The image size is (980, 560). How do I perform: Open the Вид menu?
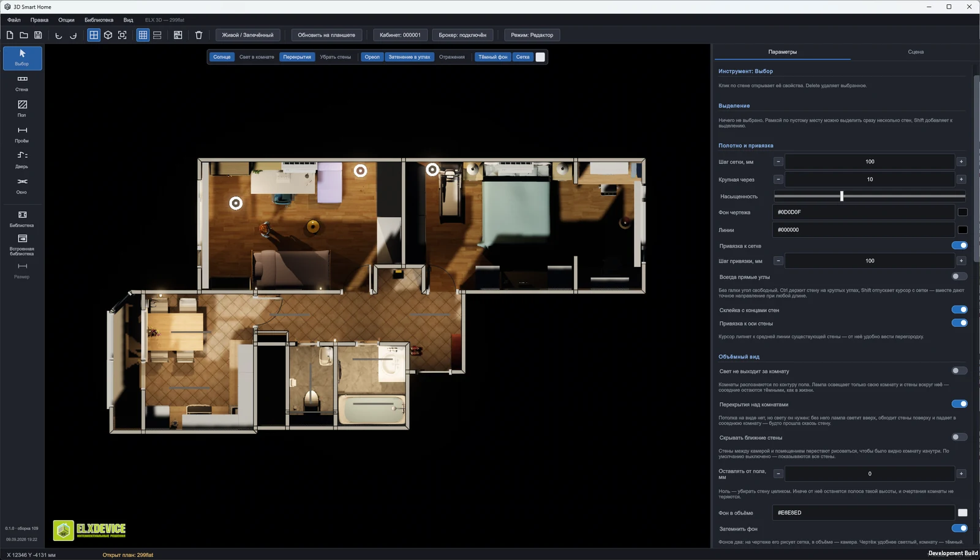(128, 20)
